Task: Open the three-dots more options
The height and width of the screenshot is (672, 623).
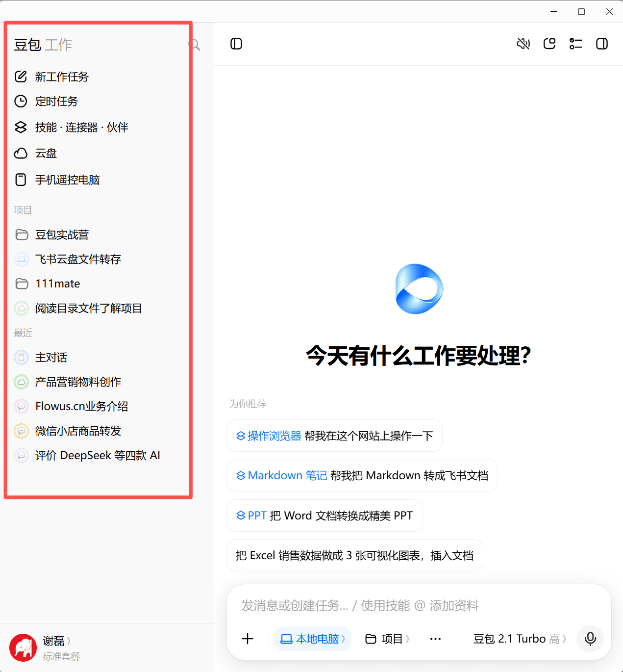Action: 435,639
